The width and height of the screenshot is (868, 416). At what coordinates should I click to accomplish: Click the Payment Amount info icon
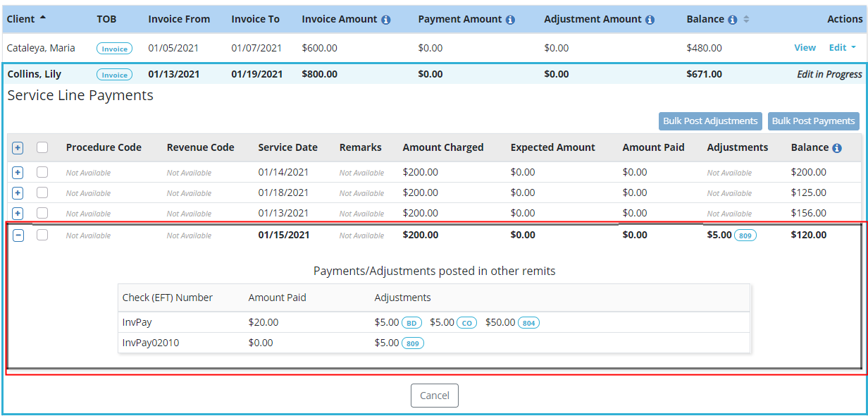point(510,20)
